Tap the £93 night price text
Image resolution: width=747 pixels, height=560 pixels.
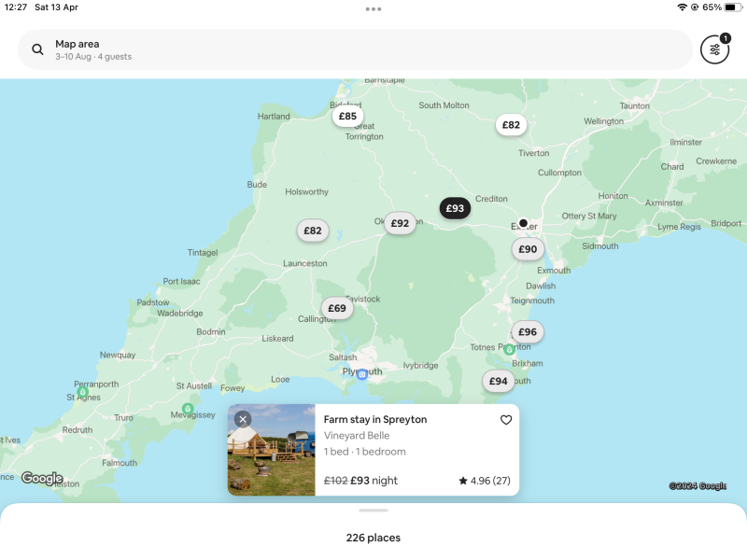(374, 481)
